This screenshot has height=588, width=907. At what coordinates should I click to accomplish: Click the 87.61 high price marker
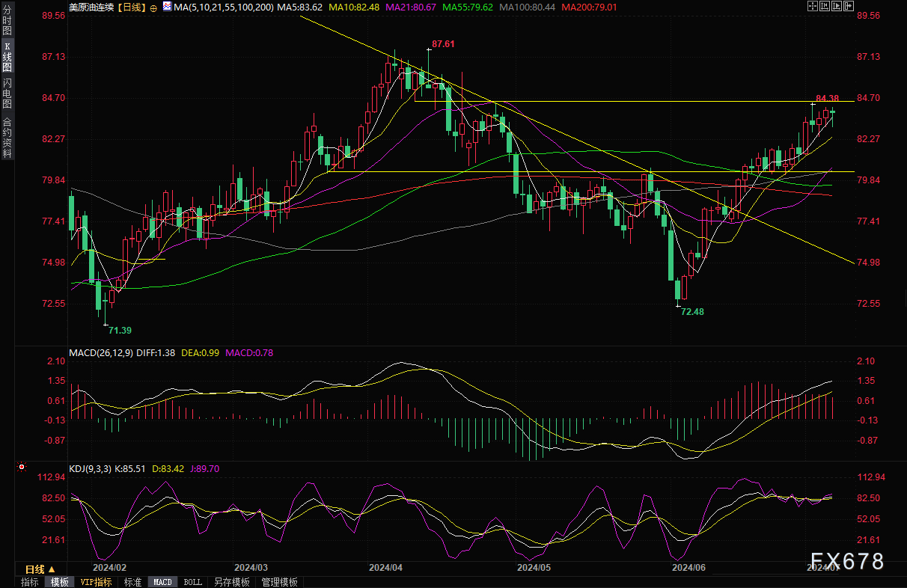click(x=444, y=44)
